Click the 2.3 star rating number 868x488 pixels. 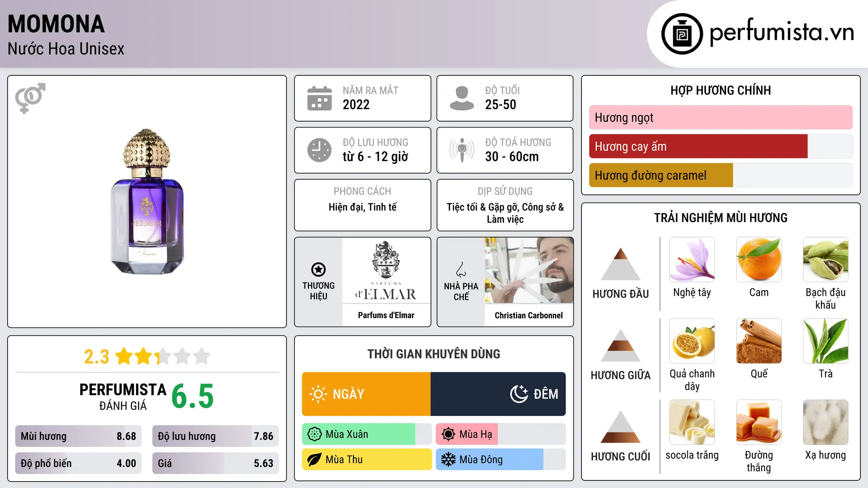(x=97, y=357)
